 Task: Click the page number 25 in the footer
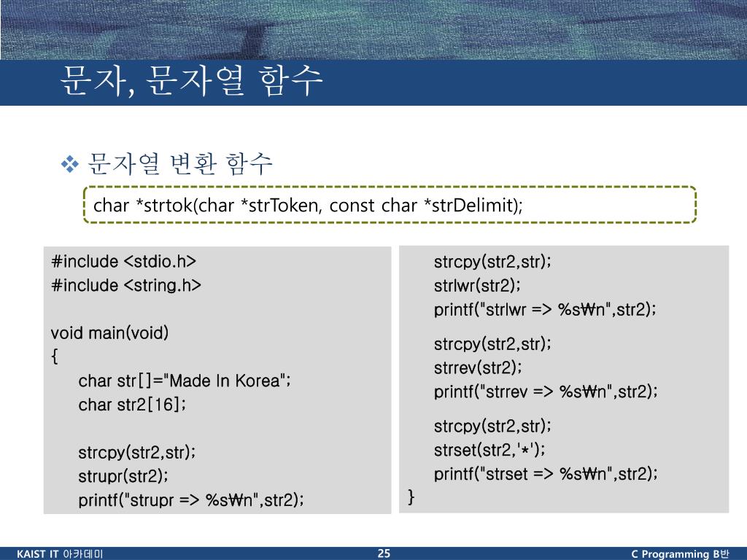pyautogui.click(x=384, y=553)
